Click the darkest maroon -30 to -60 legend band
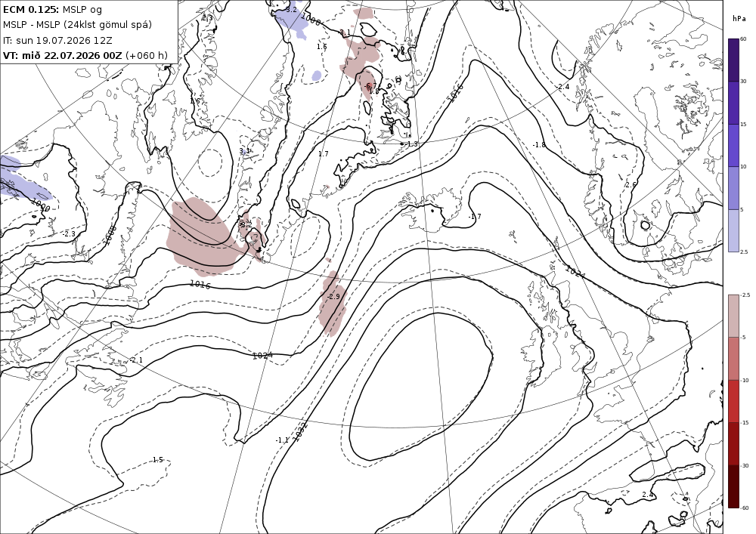756x534 pixels. tap(733, 486)
